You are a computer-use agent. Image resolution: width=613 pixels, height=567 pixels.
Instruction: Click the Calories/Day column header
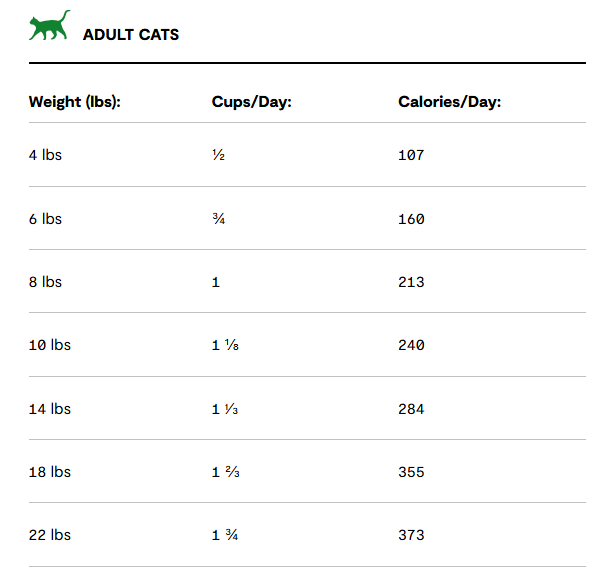pos(450,102)
